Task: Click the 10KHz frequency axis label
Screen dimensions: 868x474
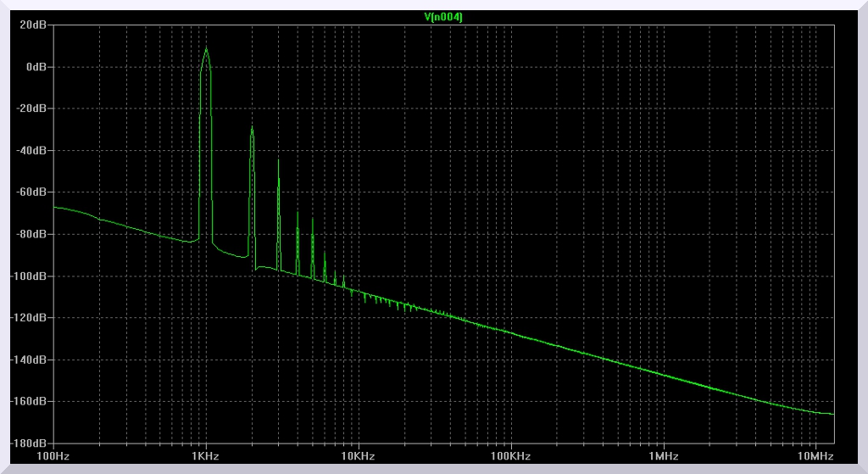Action: tap(358, 456)
